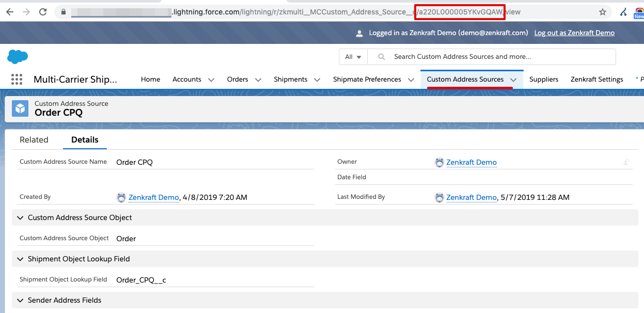This screenshot has width=644, height=313.
Task: Click the Multi-Carrier Ship... app name
Action: coord(75,80)
